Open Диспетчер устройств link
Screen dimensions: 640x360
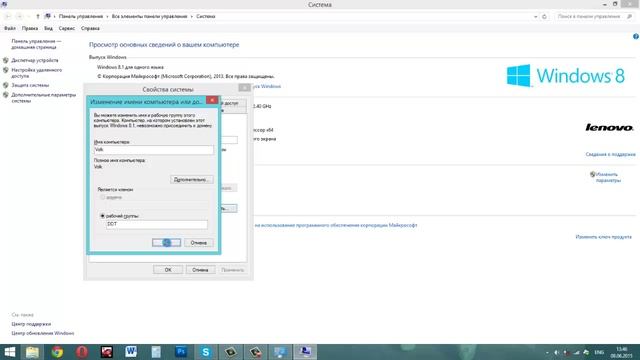[35, 60]
